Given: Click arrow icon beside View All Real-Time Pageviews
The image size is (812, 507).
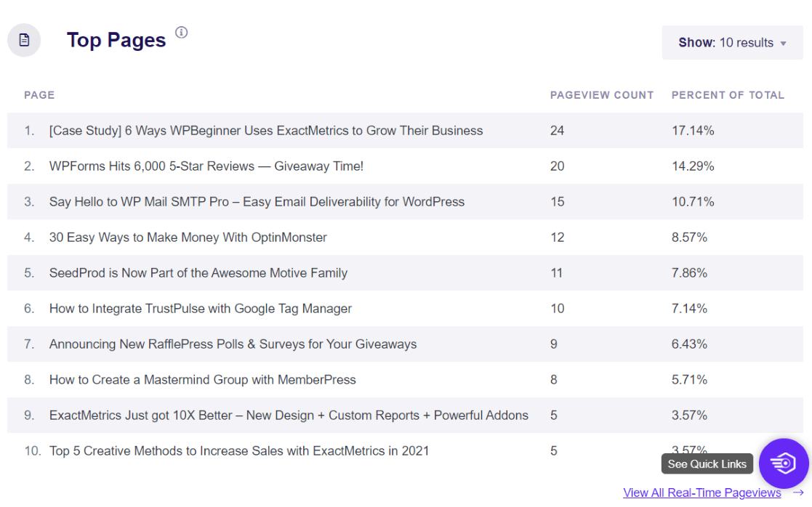Looking at the screenshot, I should pyautogui.click(x=798, y=492).
